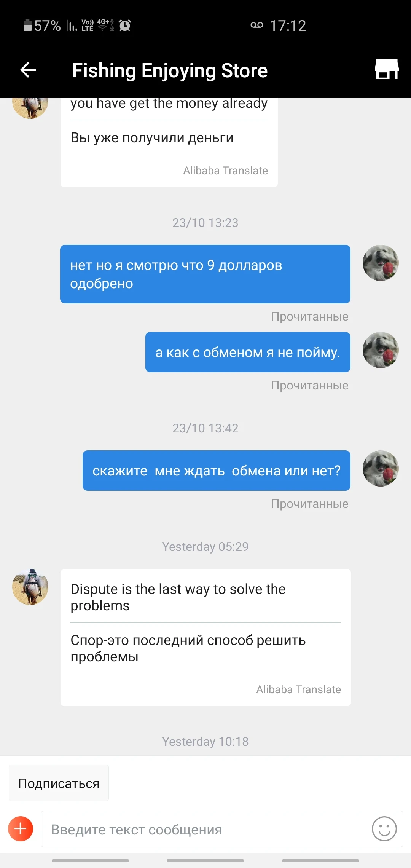This screenshot has height=868, width=411.
Task: Tap seller avatar beside the Dispute message
Action: [30, 587]
